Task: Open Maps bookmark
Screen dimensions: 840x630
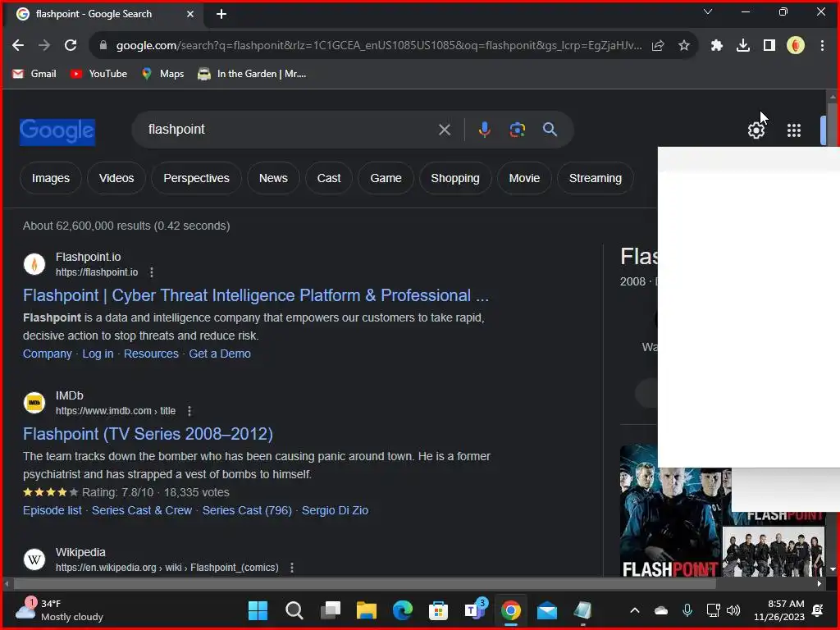Action: pos(162,74)
